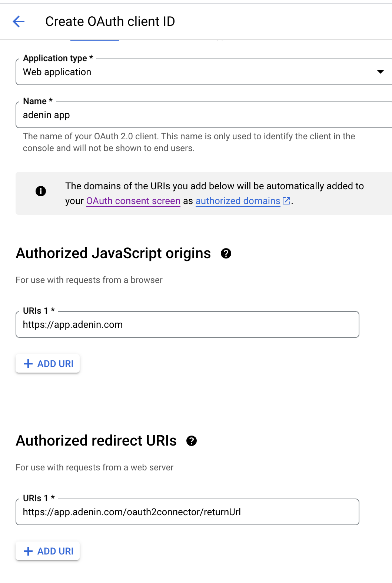Open help for Authorized JavaScript origins

tap(226, 253)
